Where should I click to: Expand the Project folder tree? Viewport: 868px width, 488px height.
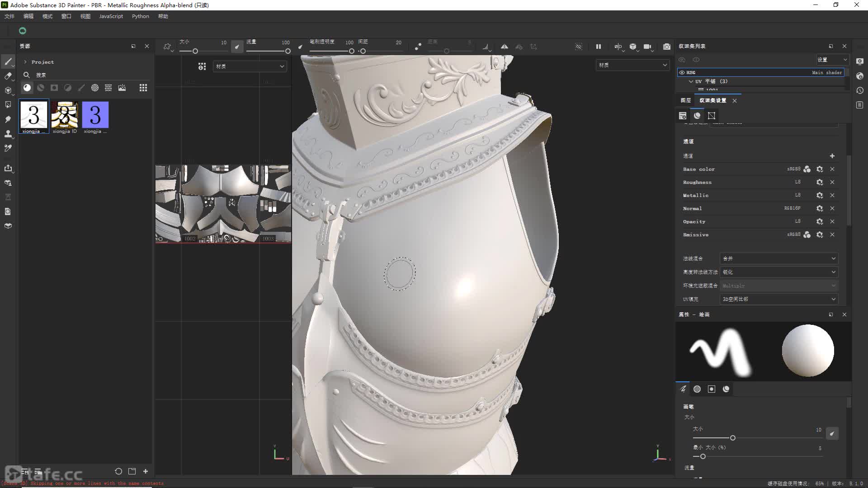coord(25,62)
